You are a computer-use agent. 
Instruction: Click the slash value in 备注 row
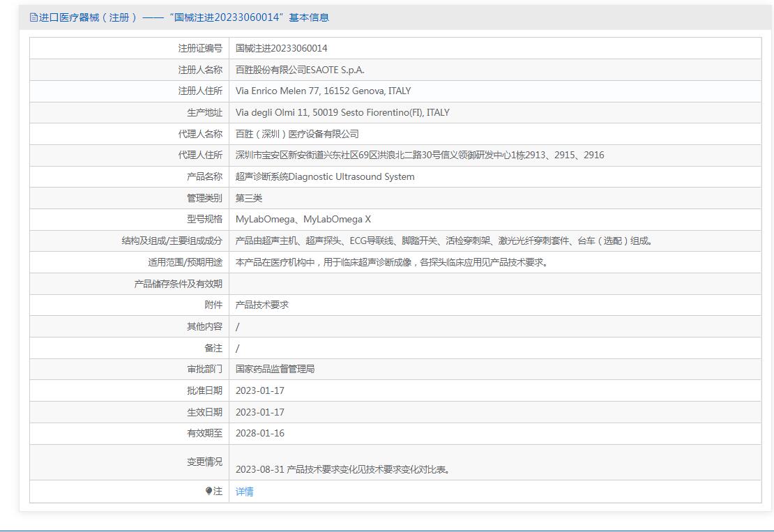[x=238, y=349]
